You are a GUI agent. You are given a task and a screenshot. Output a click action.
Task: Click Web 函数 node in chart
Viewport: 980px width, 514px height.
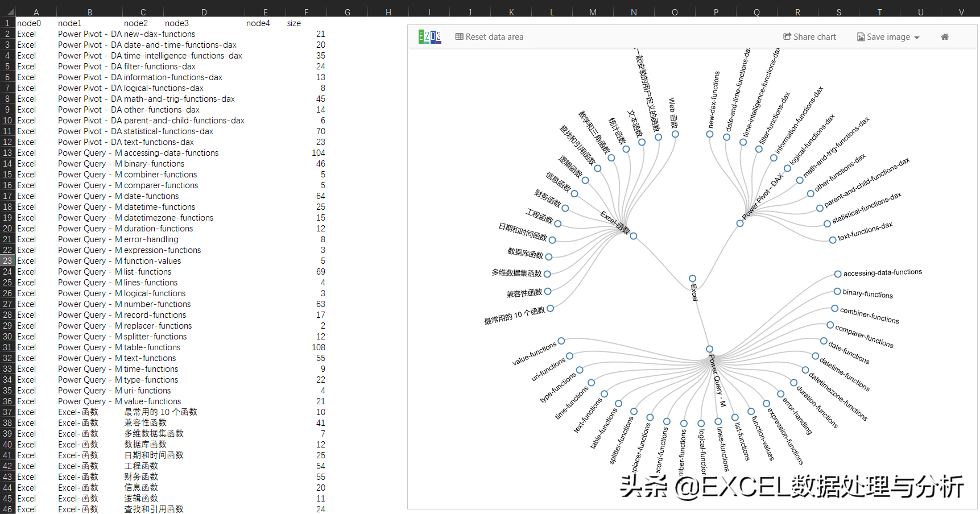coord(675,134)
